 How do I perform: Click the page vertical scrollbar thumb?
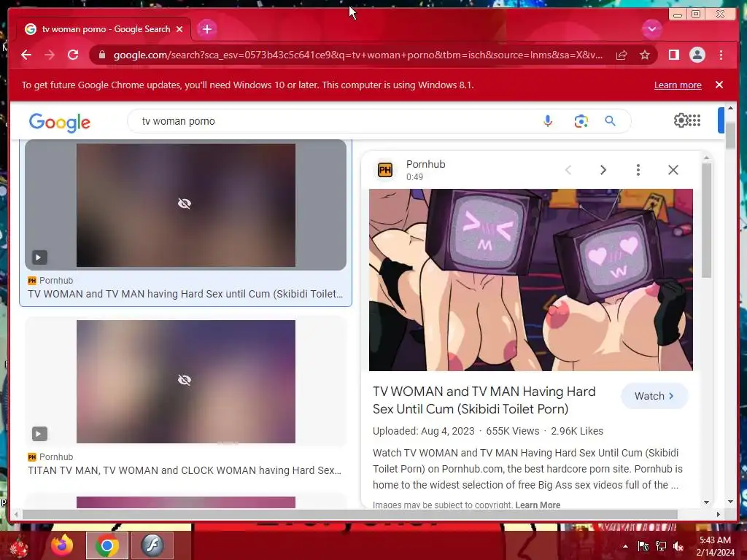point(730,134)
